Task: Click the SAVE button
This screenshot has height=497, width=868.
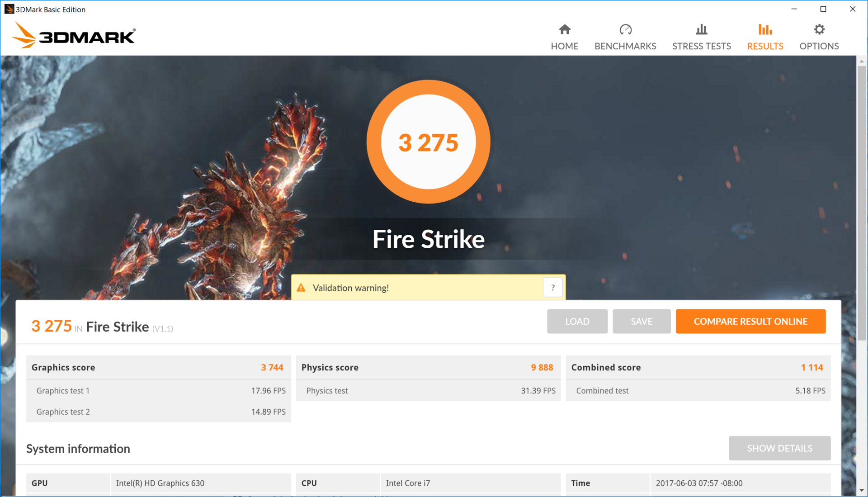Action: coord(642,322)
